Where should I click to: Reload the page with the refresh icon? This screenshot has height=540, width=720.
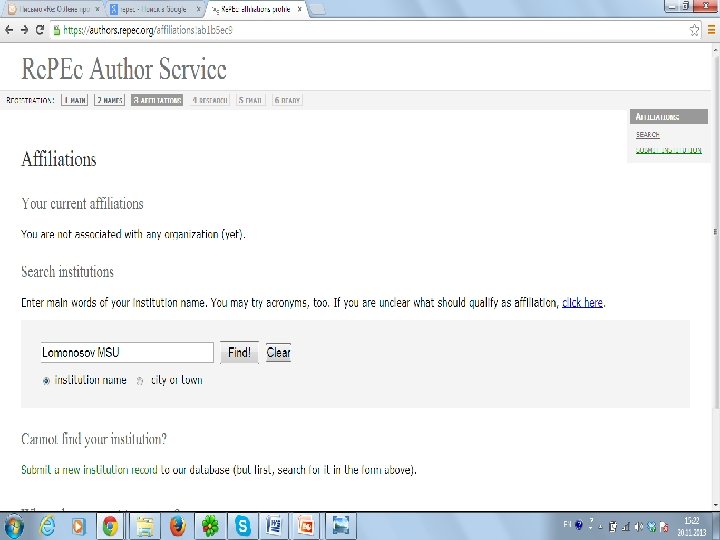pos(40,30)
